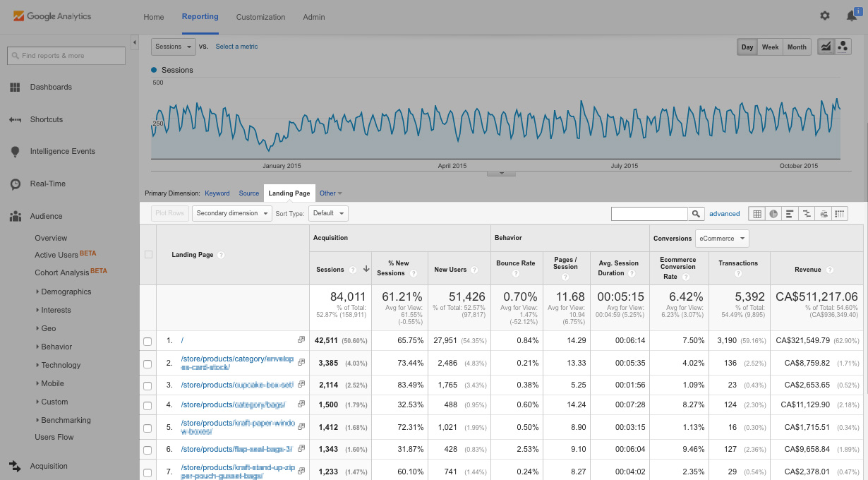Open the advanced filter link

click(725, 214)
